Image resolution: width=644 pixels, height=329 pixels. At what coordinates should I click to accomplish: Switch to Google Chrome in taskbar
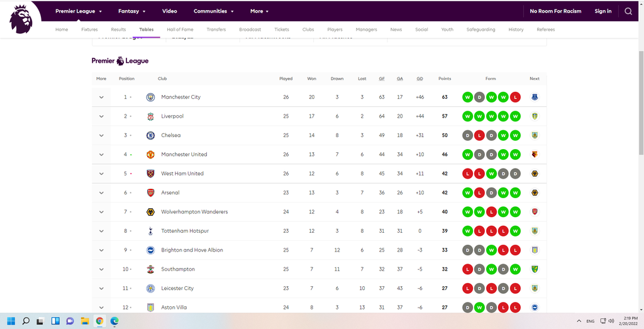point(99,321)
